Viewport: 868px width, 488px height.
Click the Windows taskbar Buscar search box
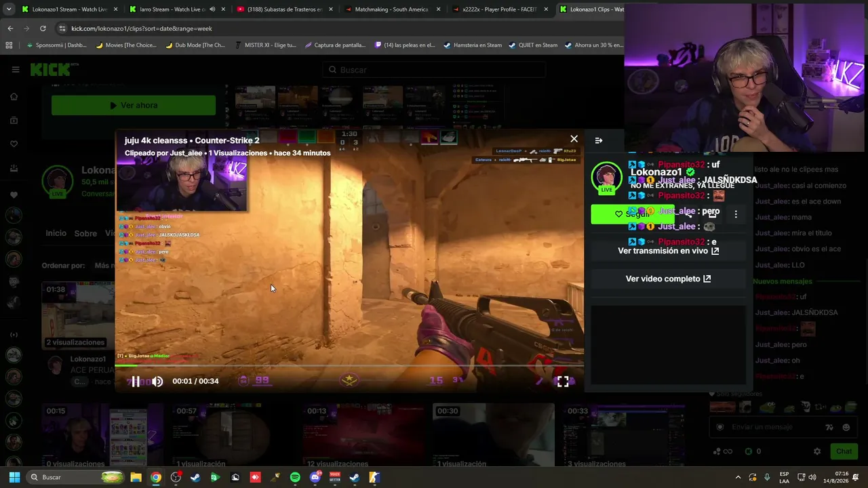(75, 477)
